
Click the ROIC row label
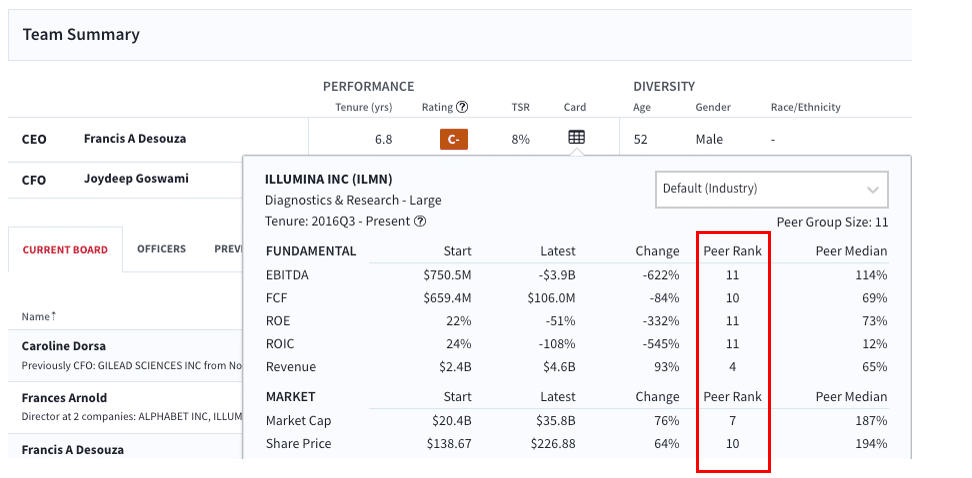pos(280,344)
